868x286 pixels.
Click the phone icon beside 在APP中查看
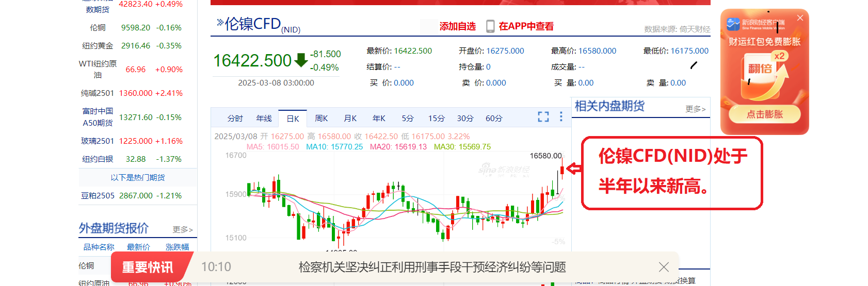point(490,26)
